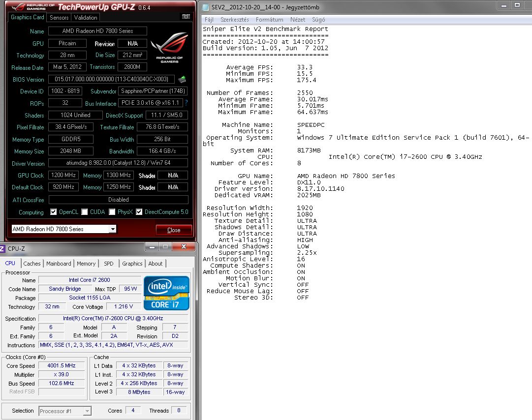Click the Republic of Gamers logo in GPU-Z
This screenshot has width=532, height=420.
click(x=169, y=47)
